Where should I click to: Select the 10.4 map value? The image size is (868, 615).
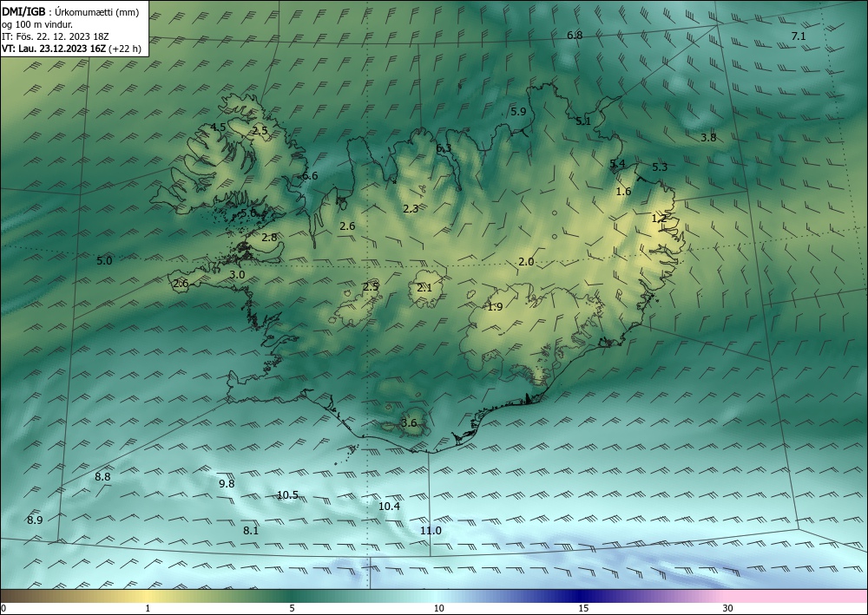[389, 506]
